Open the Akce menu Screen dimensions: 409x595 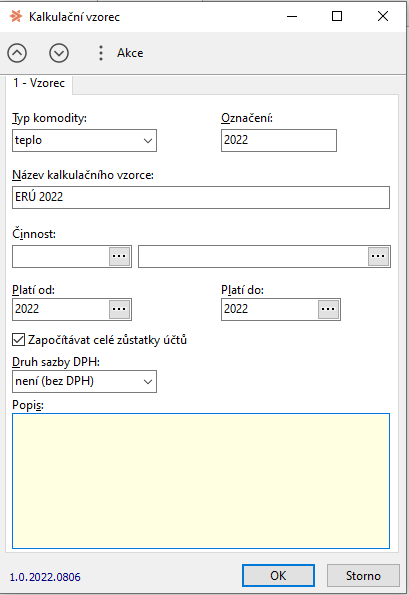click(x=130, y=53)
